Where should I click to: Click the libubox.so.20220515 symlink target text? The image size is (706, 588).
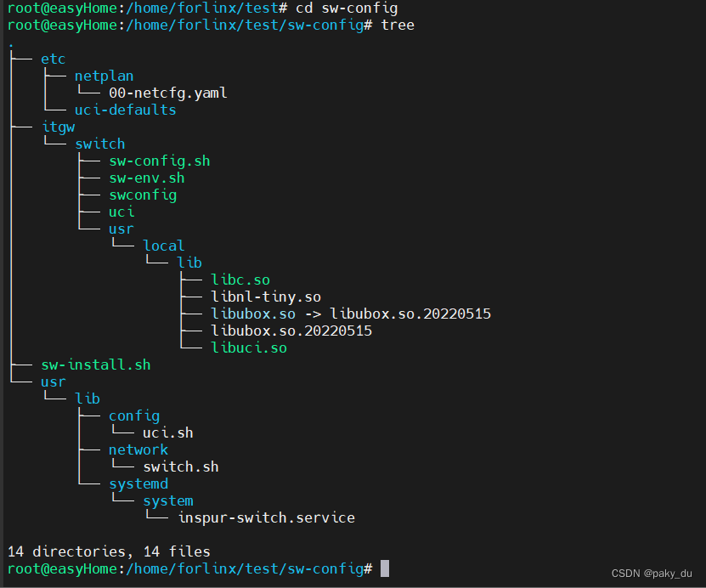410,314
